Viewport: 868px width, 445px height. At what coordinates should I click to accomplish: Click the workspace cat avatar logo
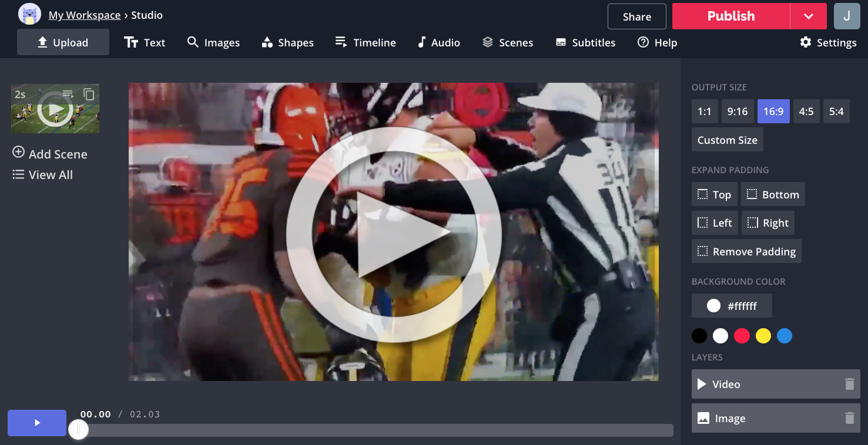pyautogui.click(x=29, y=15)
